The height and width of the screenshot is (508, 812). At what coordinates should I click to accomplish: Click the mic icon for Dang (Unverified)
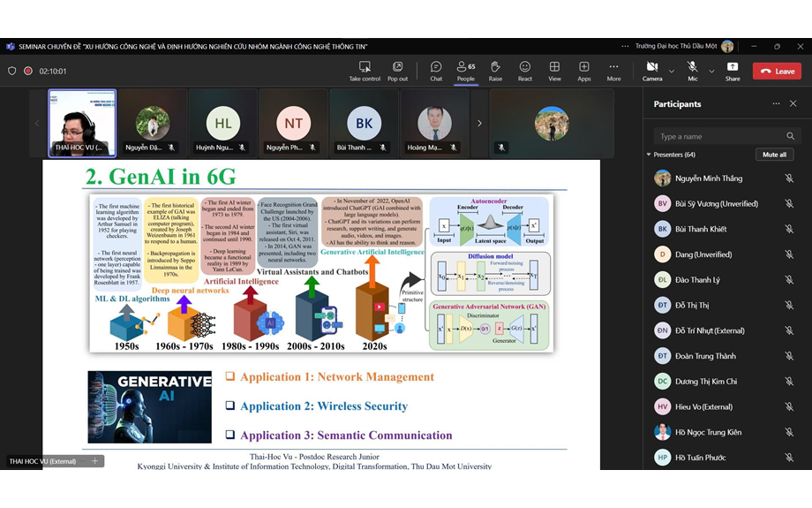(x=789, y=254)
